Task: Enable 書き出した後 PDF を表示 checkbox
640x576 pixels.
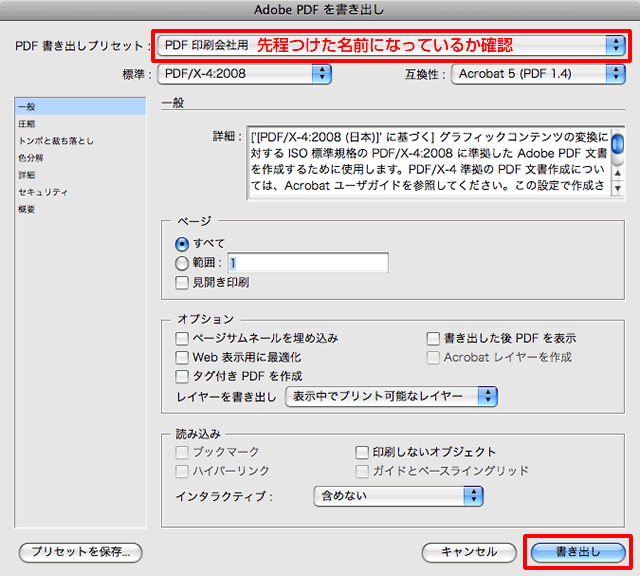Action: (x=433, y=338)
